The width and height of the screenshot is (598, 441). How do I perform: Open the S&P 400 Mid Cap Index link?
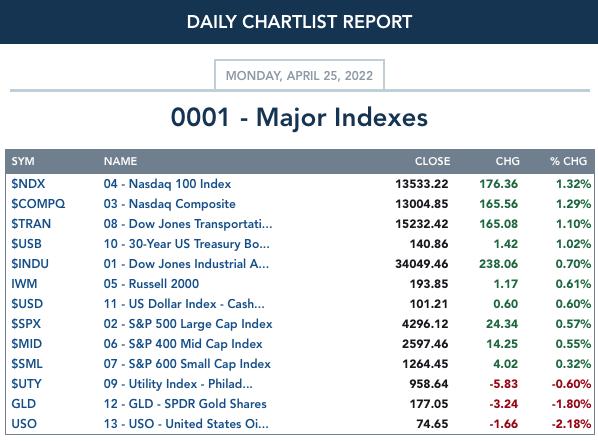pyautogui.click(x=183, y=344)
